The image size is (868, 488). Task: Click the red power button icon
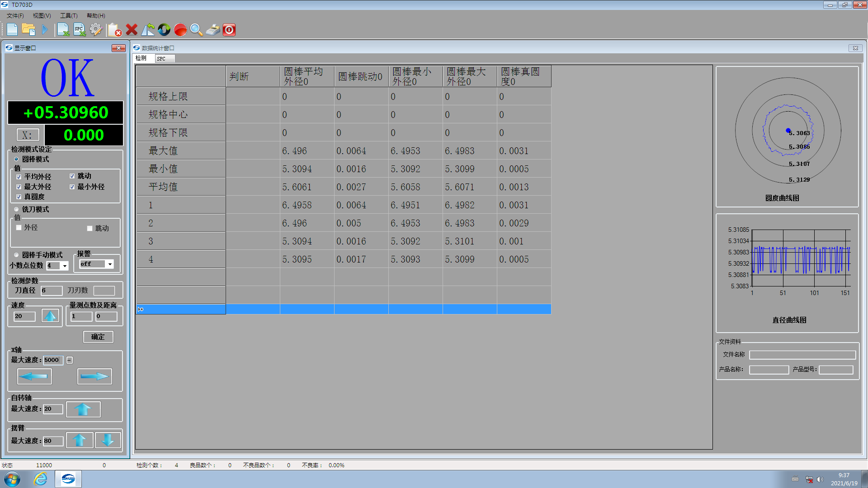pyautogui.click(x=229, y=30)
